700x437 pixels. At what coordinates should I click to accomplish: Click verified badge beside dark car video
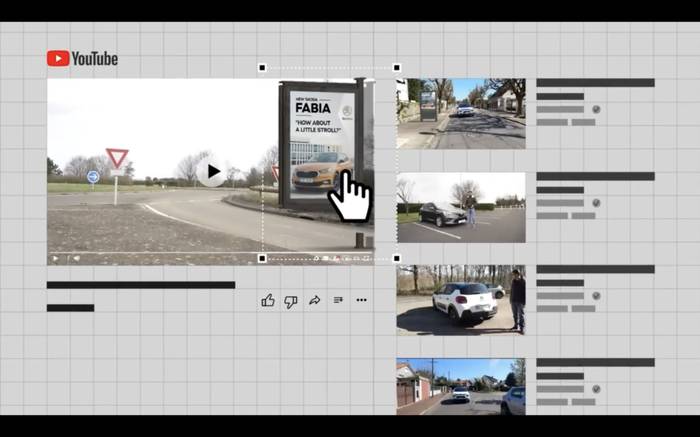[x=596, y=203]
